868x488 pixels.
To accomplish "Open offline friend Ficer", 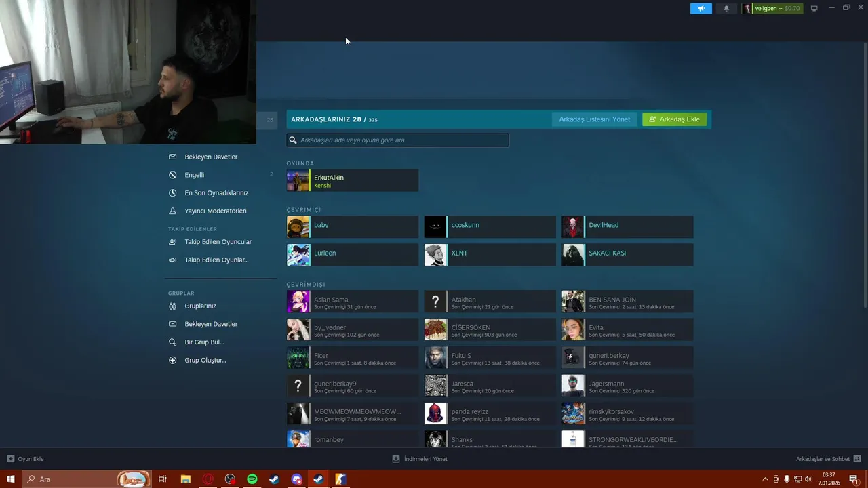I will 353,358.
